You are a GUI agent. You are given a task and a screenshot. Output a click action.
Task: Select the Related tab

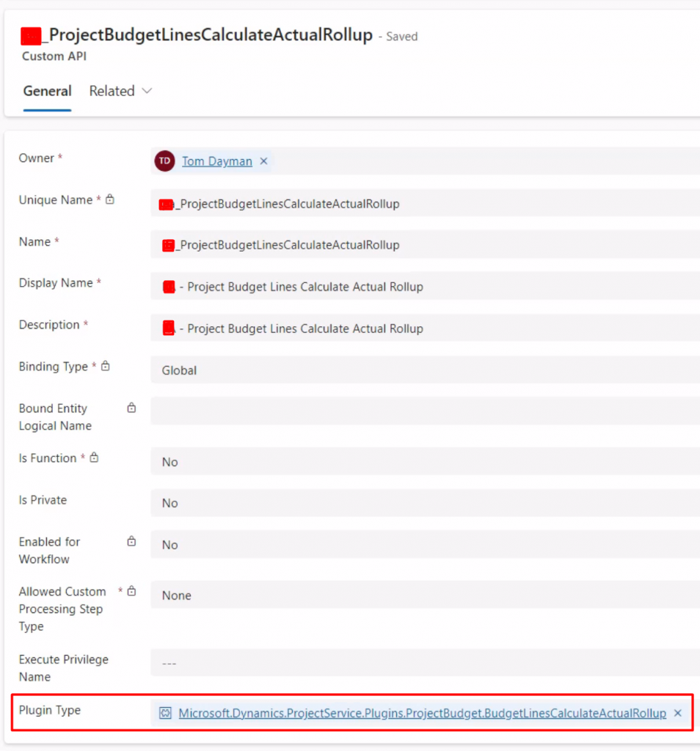coord(112,91)
